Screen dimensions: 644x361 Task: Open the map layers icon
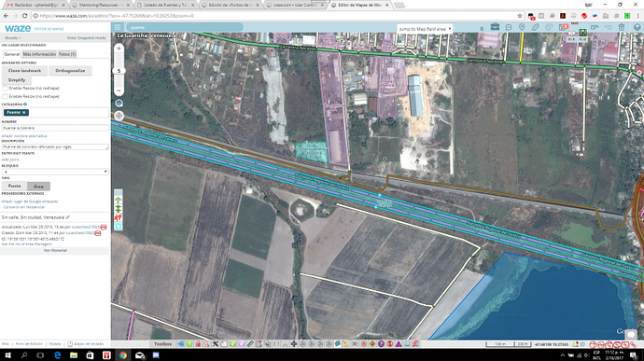637,27
